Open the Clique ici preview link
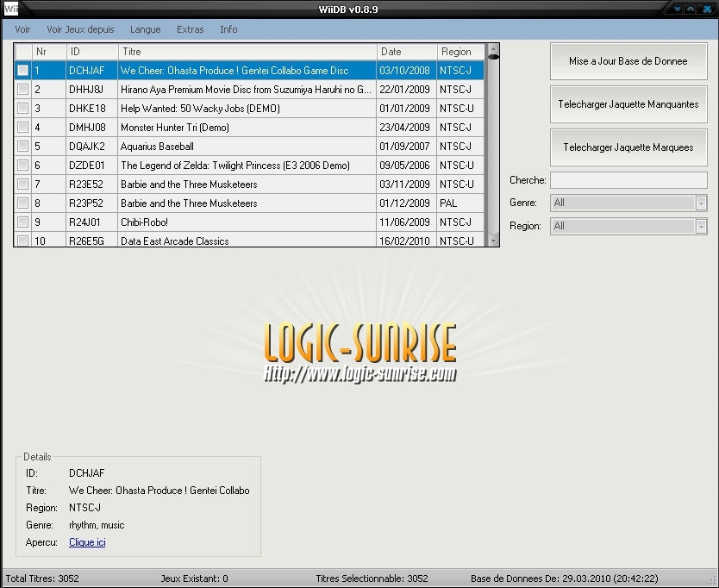Image resolution: width=719 pixels, height=588 pixels. tap(87, 542)
